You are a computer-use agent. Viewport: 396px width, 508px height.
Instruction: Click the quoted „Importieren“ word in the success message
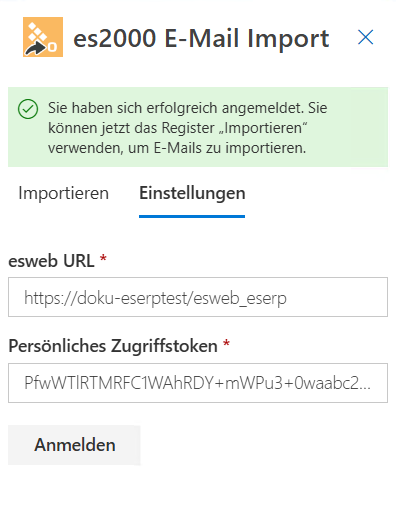click(x=263, y=128)
